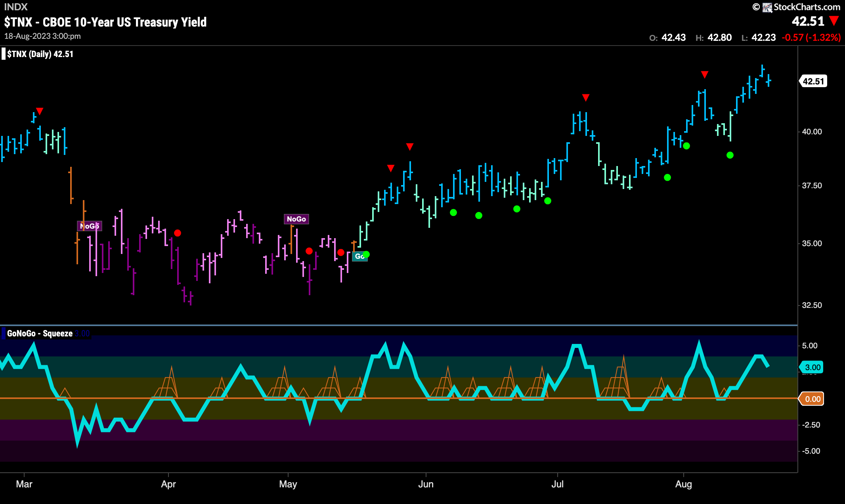Click the red triangle marker just before June

click(x=410, y=147)
